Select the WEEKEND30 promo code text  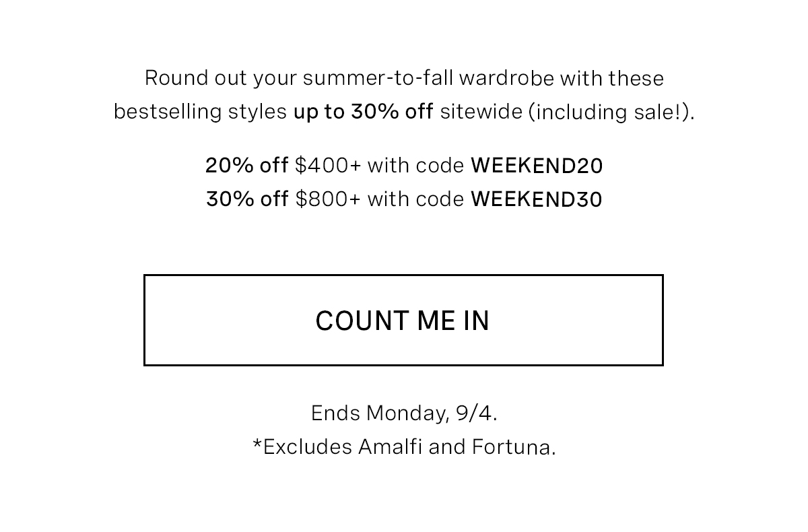click(537, 199)
